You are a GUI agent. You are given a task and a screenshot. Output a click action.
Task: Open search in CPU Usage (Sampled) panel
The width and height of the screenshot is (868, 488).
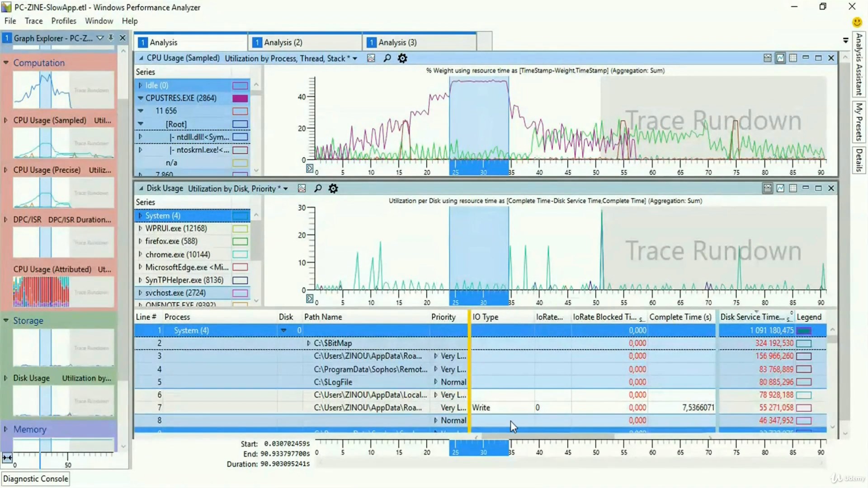pyautogui.click(x=387, y=58)
